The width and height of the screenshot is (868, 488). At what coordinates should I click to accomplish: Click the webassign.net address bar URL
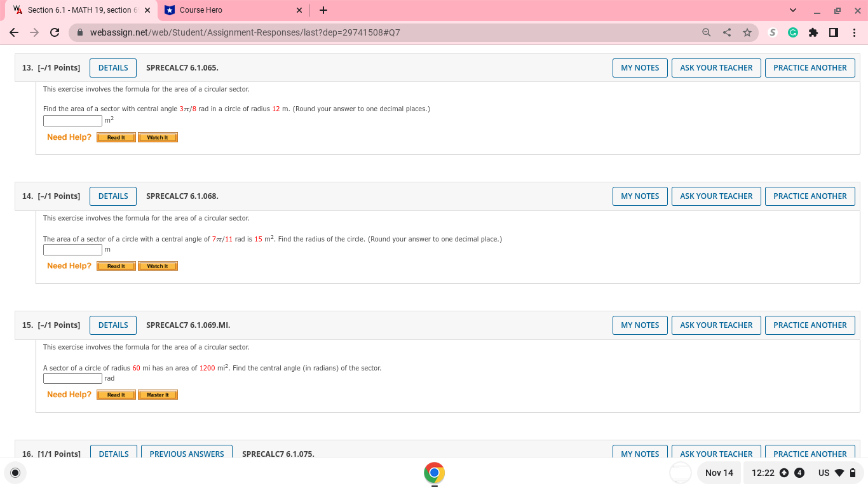point(245,32)
